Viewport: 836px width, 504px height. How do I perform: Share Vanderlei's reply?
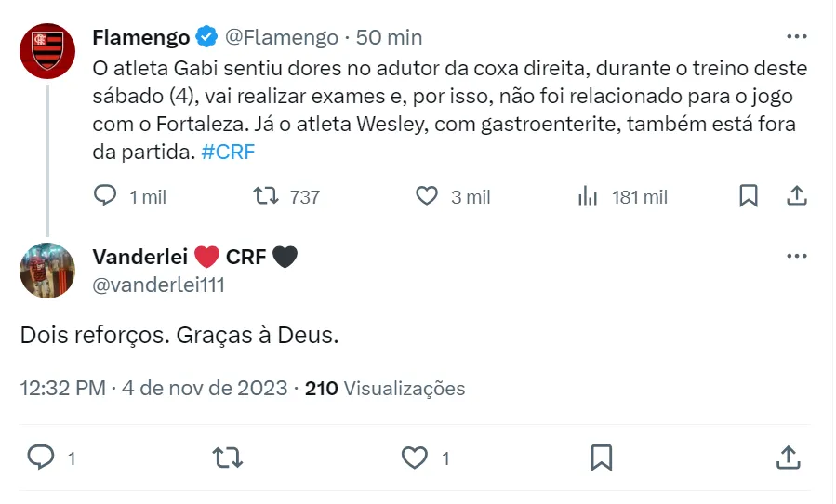[788, 458]
